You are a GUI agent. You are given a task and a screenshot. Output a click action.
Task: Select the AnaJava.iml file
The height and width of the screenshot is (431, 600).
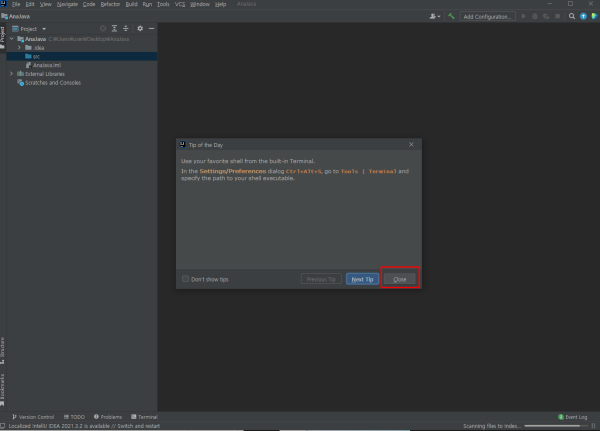pos(82,65)
